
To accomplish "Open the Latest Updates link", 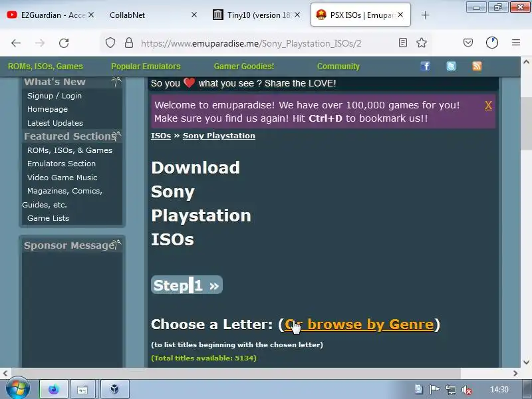I will [55, 123].
